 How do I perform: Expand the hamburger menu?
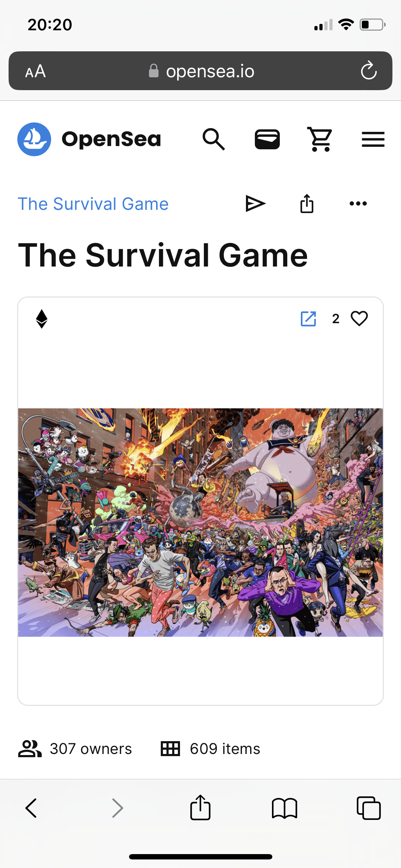pyautogui.click(x=373, y=139)
